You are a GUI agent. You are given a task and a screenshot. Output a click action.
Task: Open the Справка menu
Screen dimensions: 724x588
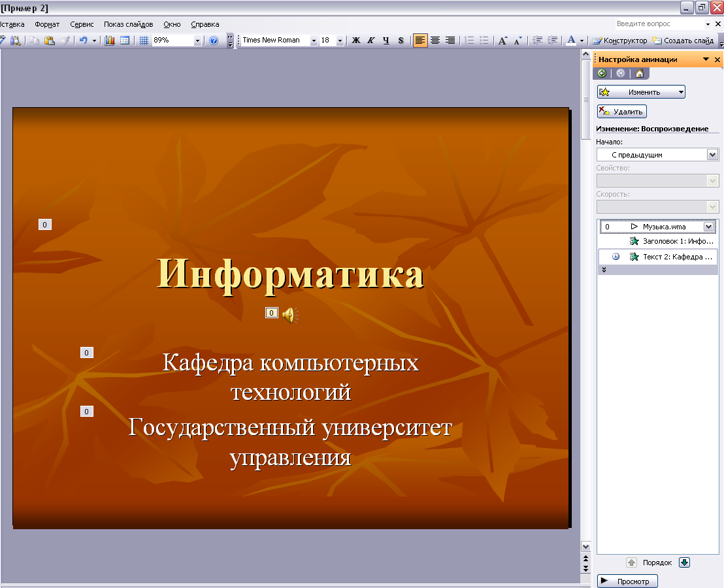coord(205,24)
